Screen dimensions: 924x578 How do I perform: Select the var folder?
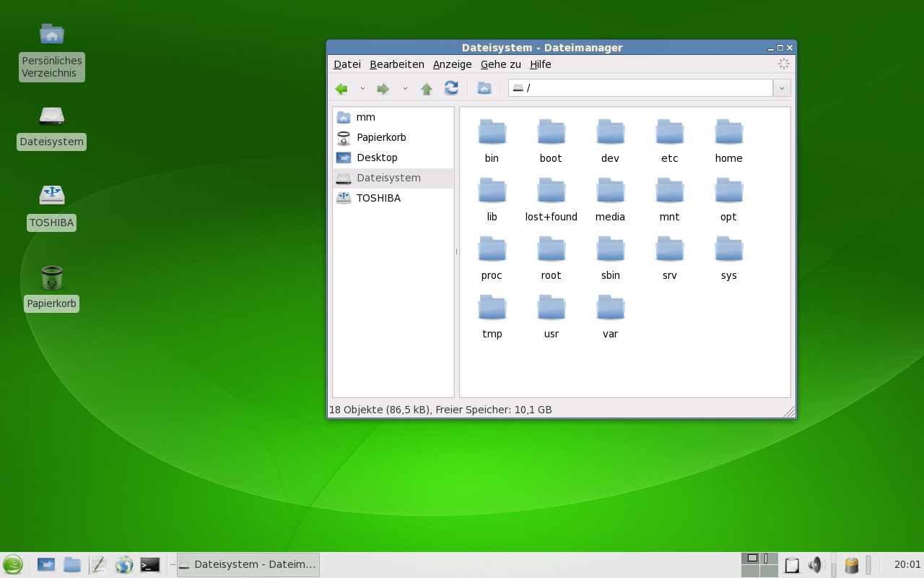(611, 316)
